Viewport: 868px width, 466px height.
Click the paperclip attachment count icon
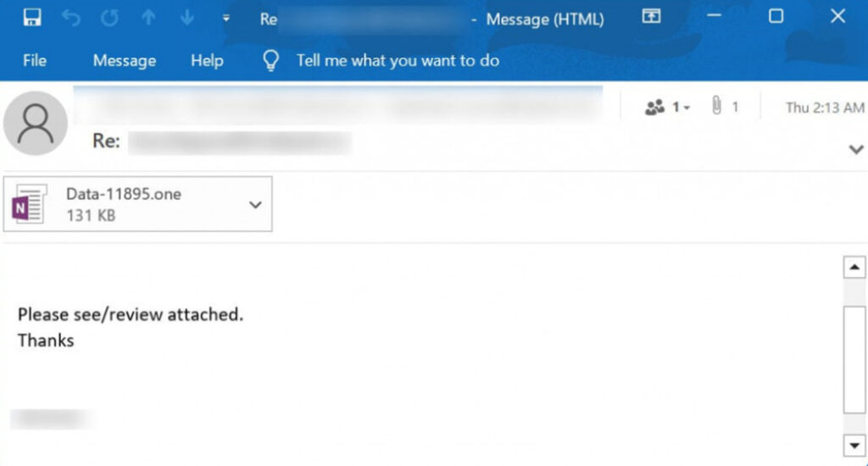click(x=717, y=107)
